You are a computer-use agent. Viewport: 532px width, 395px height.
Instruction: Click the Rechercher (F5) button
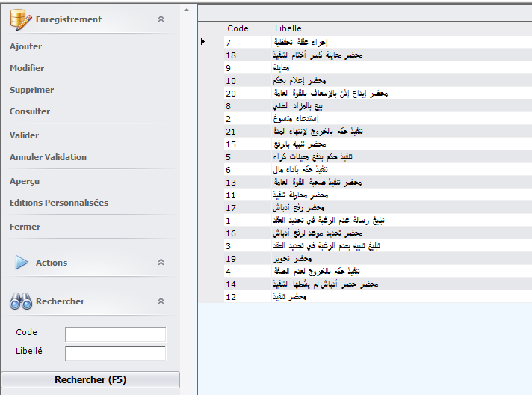point(90,379)
